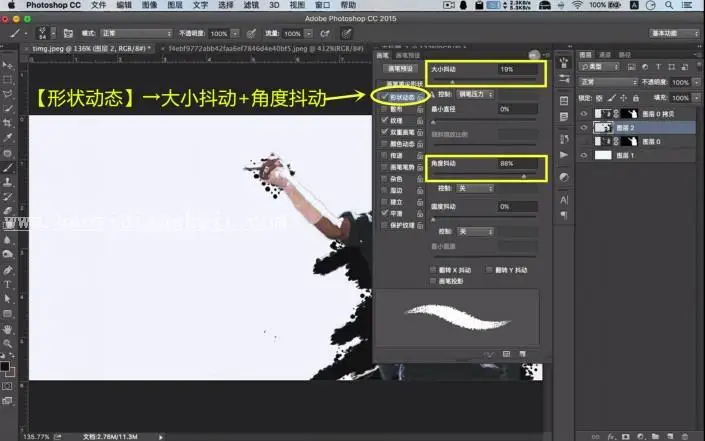Viewport: 705px width, 441px height.
Task: Open the 编辑 menu
Action: click(124, 5)
